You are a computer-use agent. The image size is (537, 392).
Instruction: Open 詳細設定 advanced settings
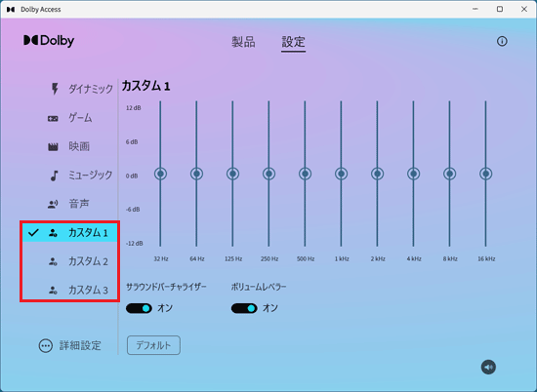click(x=70, y=346)
